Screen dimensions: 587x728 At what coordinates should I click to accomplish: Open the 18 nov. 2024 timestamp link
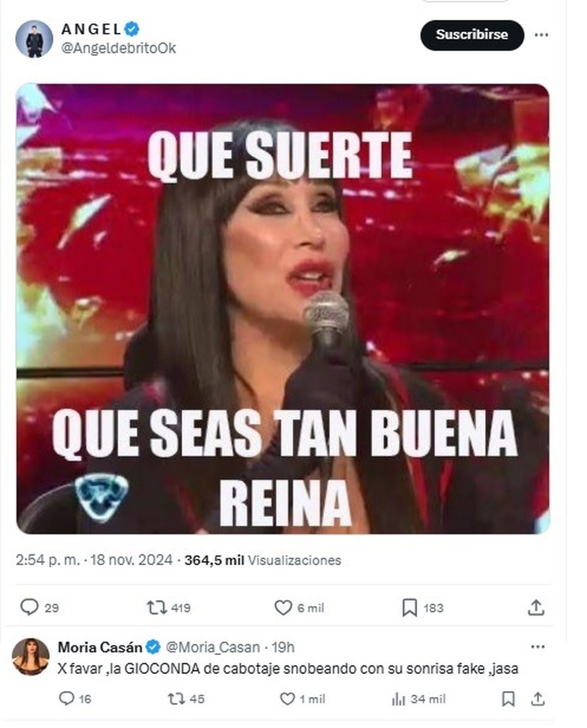point(132,560)
